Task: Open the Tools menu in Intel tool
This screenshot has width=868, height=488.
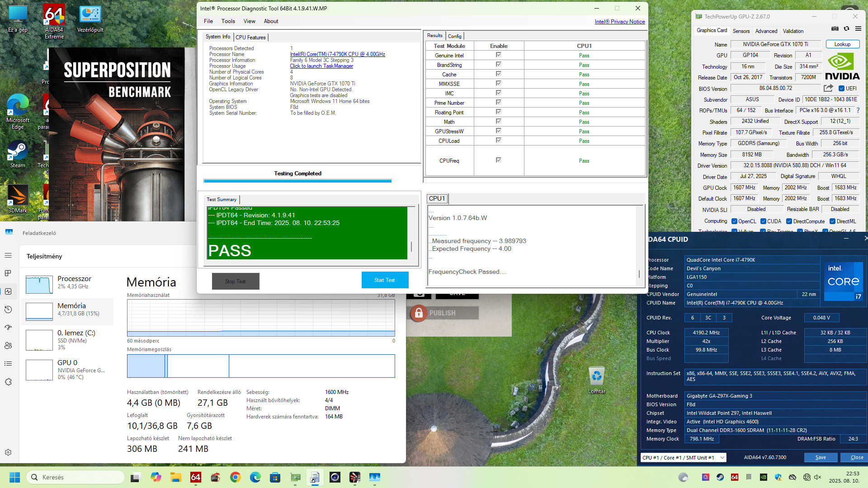Action: pyautogui.click(x=228, y=21)
